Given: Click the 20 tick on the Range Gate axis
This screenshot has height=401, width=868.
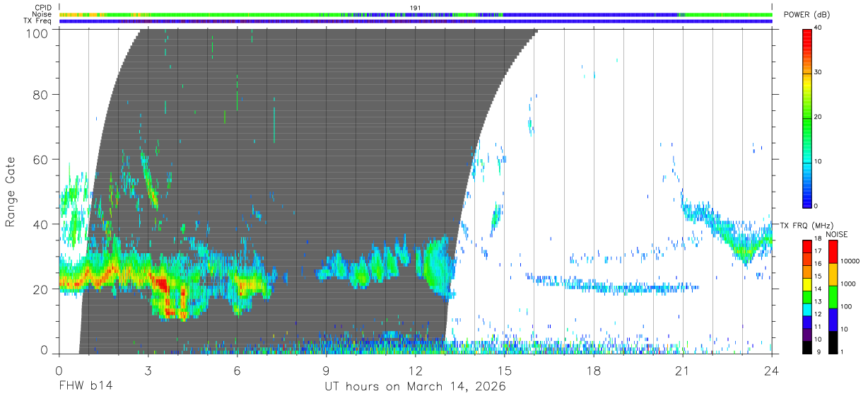Looking at the screenshot, I should click(40, 289).
